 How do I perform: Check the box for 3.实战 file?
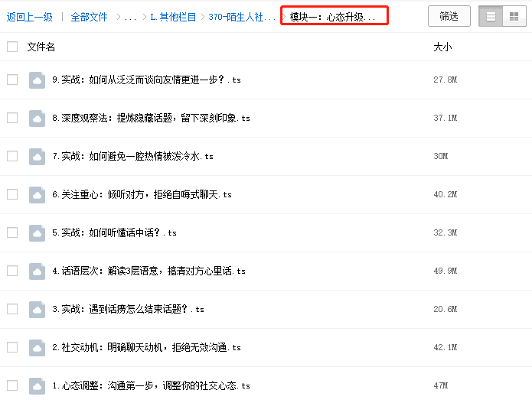point(12,309)
